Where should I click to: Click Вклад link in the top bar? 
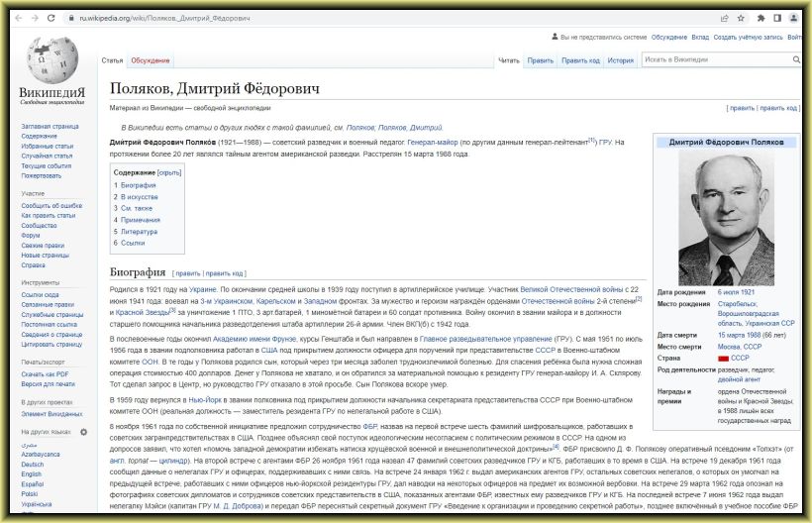point(700,38)
